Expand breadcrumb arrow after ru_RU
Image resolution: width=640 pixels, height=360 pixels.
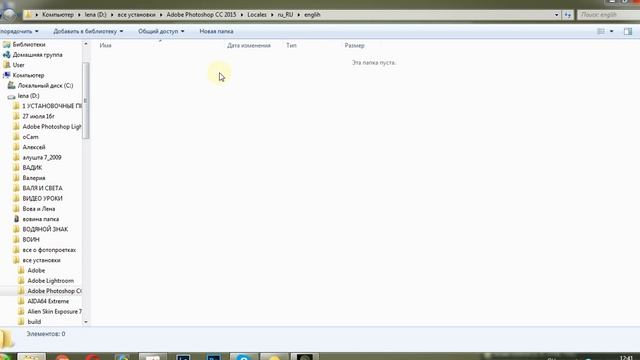pyautogui.click(x=299, y=15)
